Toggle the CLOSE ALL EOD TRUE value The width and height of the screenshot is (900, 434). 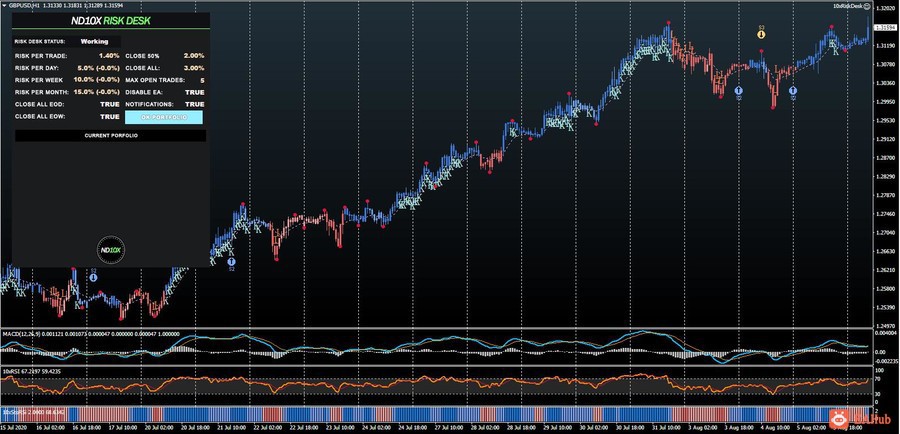110,104
